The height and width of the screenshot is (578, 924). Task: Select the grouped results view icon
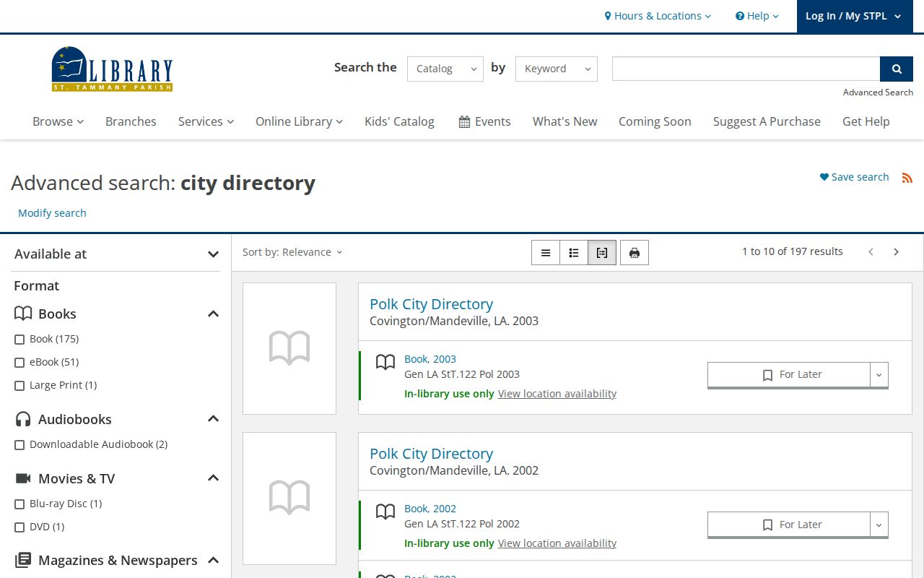coord(602,252)
